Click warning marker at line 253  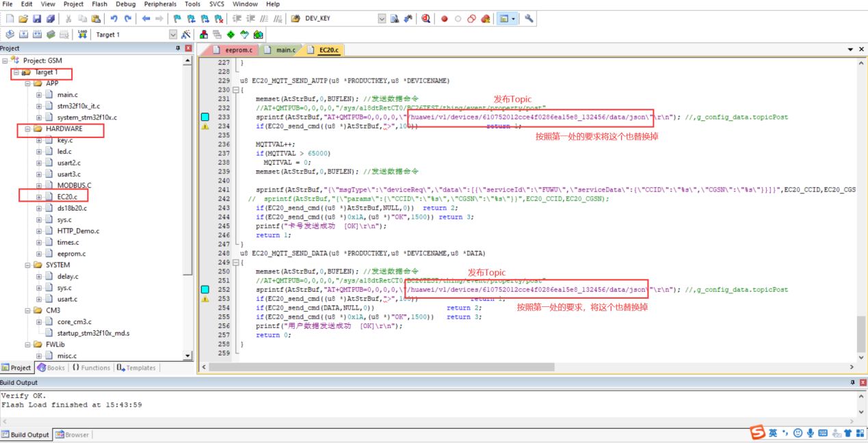coord(205,299)
